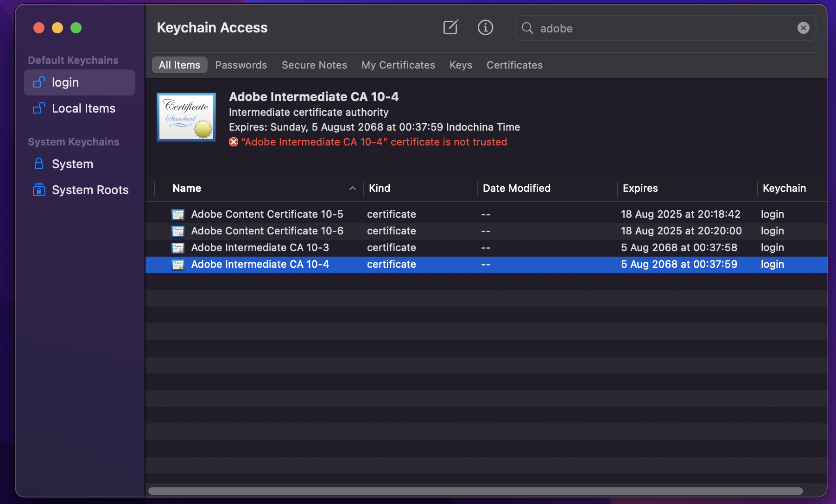Click the magnifying glass search icon

click(x=527, y=28)
